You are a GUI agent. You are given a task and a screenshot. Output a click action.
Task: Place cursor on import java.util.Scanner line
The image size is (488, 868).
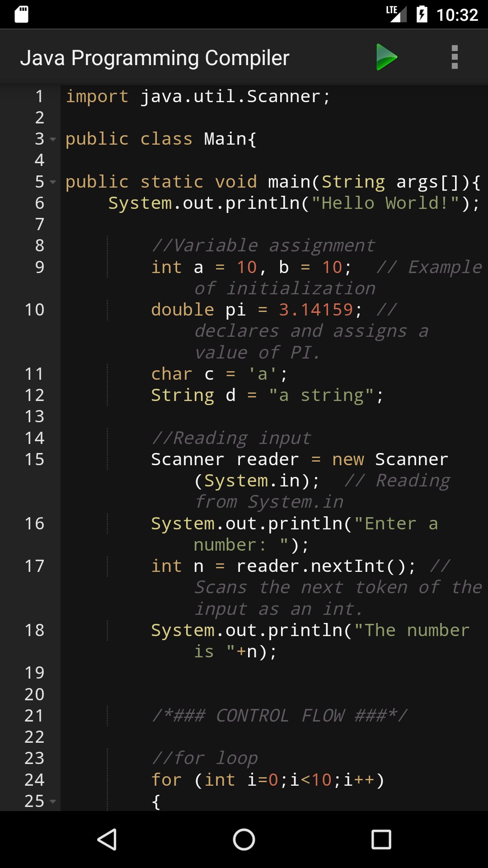point(198,97)
